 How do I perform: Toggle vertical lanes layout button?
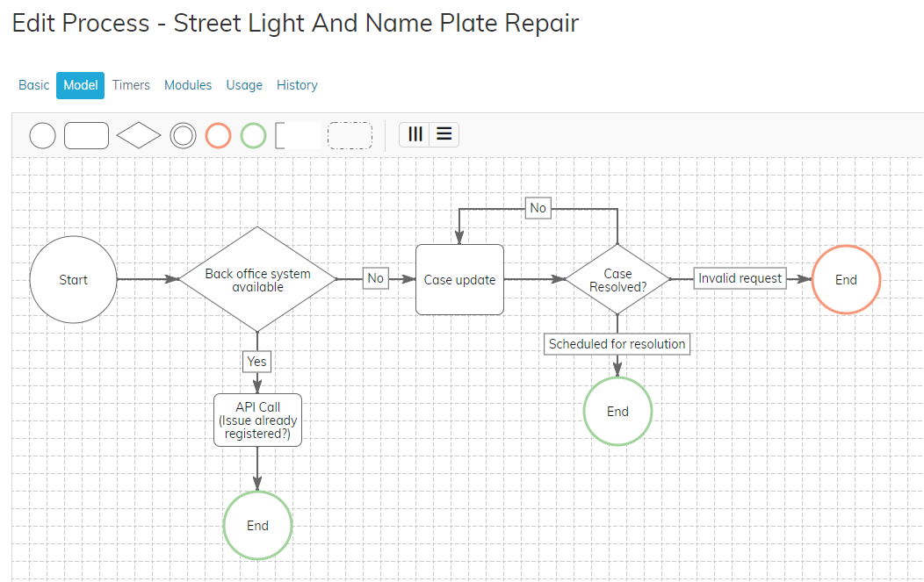[x=415, y=134]
